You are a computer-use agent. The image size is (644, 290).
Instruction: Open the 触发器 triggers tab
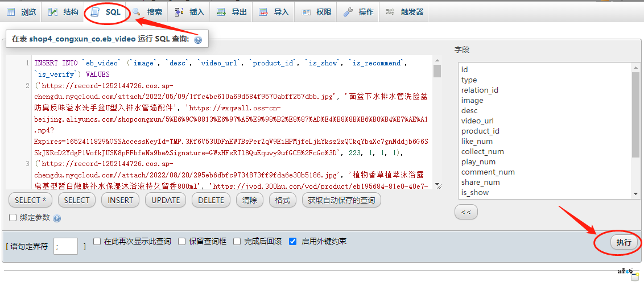[404, 13]
